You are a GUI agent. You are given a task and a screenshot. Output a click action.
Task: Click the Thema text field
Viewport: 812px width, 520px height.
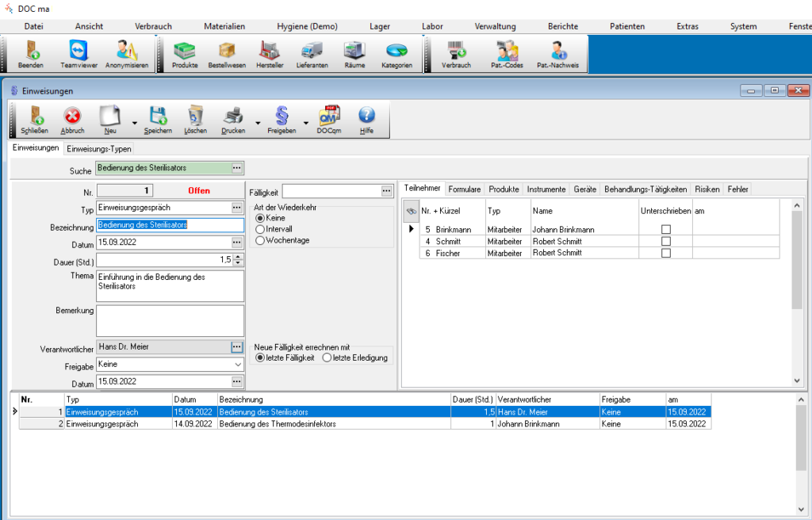click(x=170, y=286)
